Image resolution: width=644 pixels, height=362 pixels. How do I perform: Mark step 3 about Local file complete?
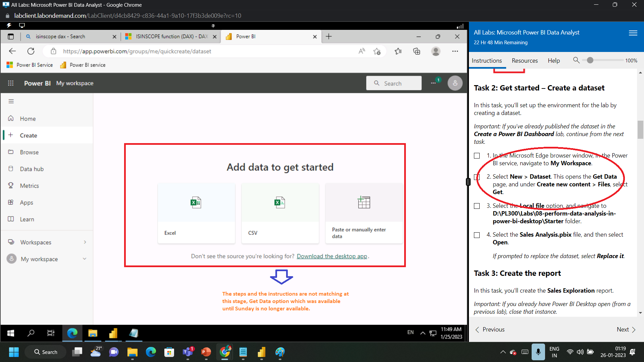(477, 206)
